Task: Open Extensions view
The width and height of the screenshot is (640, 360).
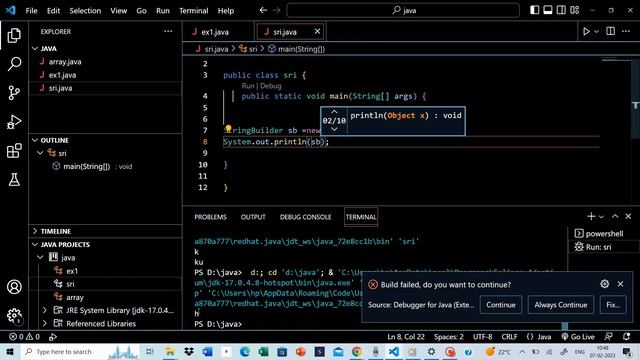Action: (x=14, y=151)
